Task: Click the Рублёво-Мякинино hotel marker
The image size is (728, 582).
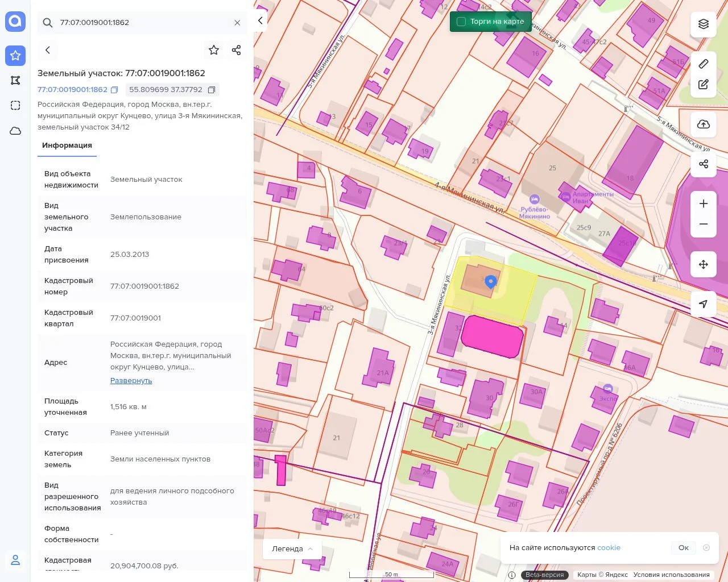Action: [534, 199]
